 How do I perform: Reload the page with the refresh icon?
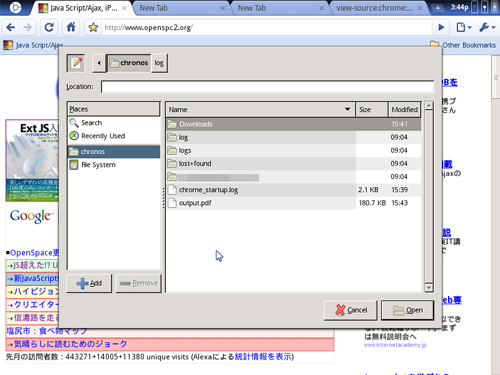pyautogui.click(x=49, y=27)
